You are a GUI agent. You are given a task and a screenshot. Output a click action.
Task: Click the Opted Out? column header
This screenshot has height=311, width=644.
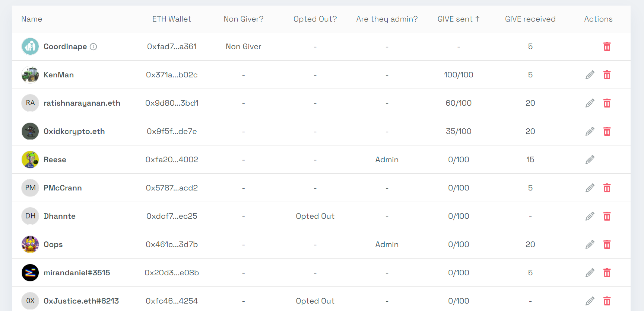tap(315, 19)
